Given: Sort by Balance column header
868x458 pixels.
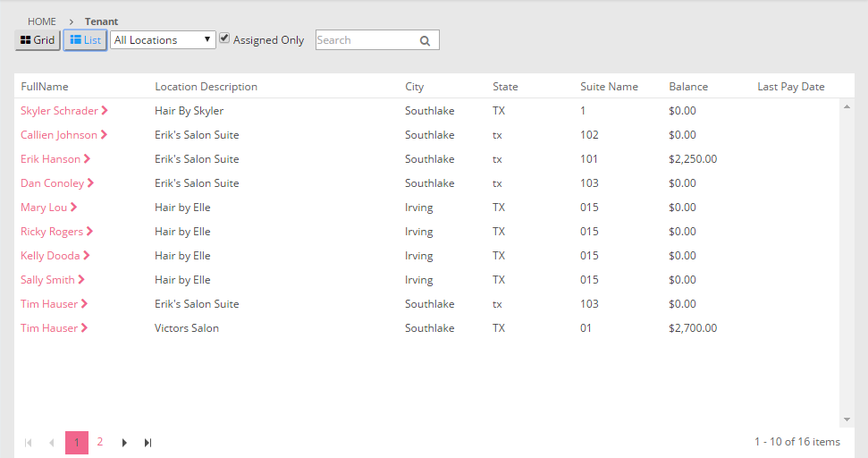Looking at the screenshot, I should coord(687,87).
